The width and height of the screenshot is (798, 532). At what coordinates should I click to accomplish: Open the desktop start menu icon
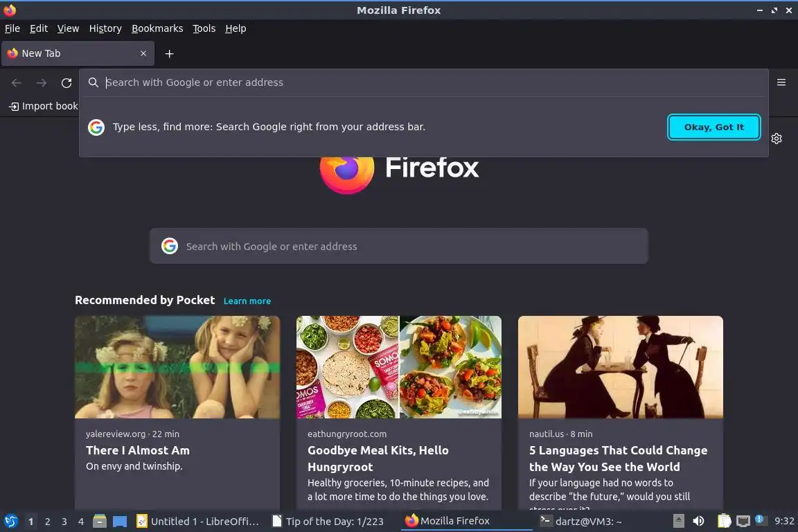(x=10, y=522)
